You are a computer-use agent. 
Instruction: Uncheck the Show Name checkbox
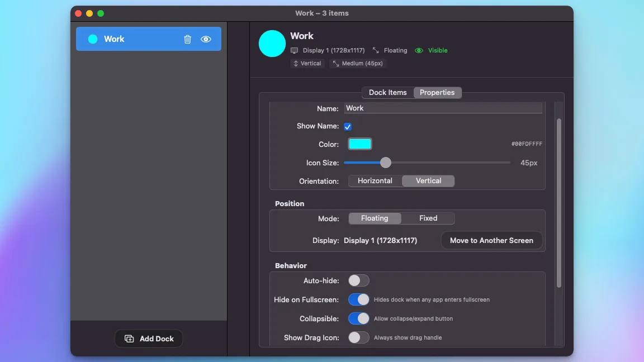click(x=348, y=126)
